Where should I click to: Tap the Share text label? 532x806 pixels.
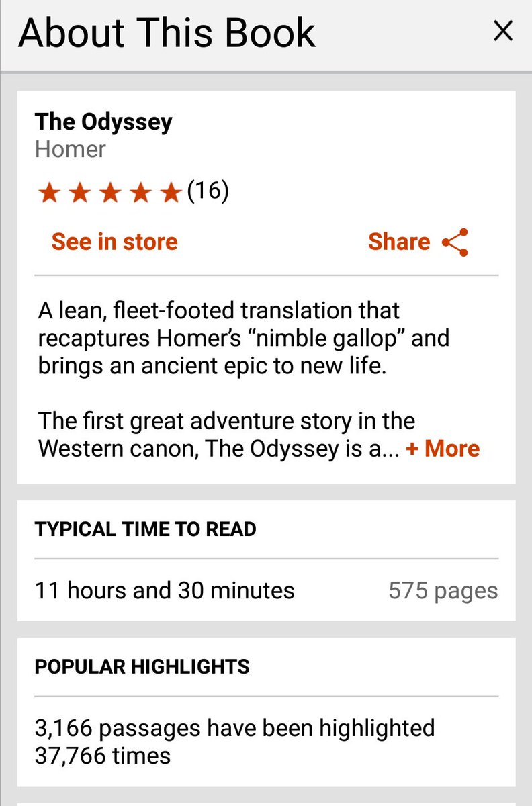[x=398, y=242]
